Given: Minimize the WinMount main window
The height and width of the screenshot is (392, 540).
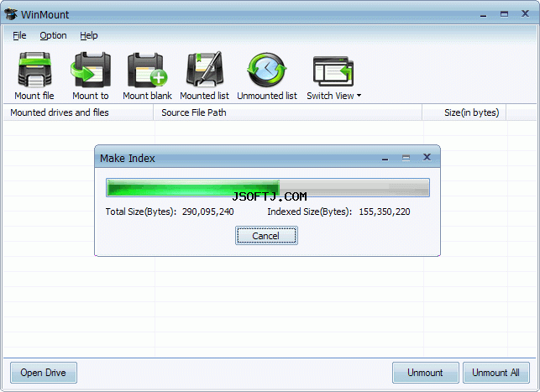Looking at the screenshot, I should tap(484, 14).
